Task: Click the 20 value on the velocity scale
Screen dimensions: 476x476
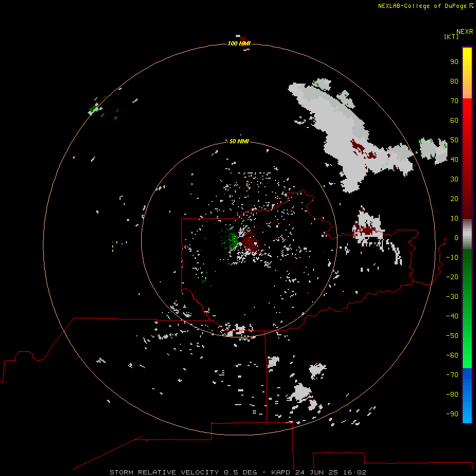Action: coord(454,198)
